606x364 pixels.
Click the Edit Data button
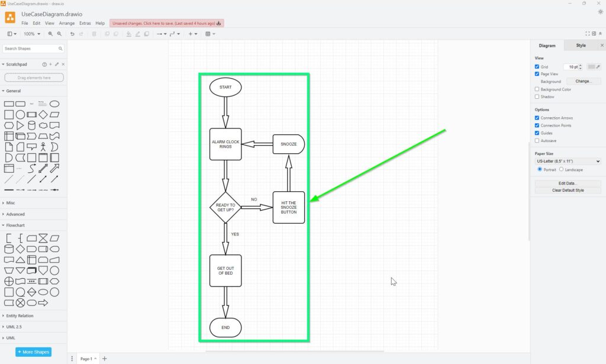click(x=568, y=183)
